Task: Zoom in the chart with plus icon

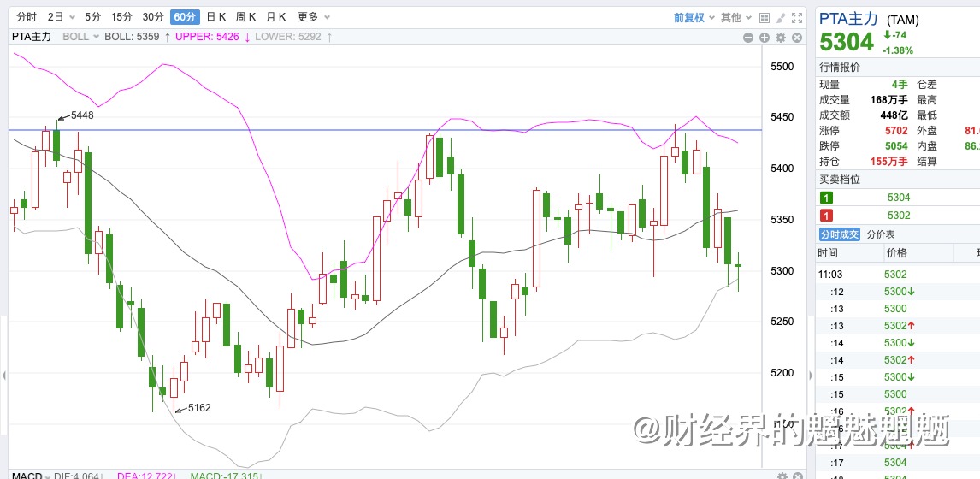Action: click(765, 37)
